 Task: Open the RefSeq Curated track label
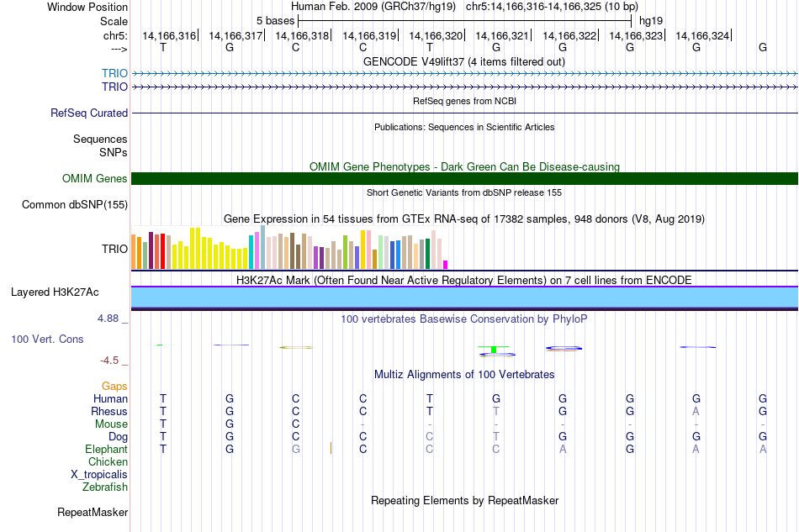[88, 113]
